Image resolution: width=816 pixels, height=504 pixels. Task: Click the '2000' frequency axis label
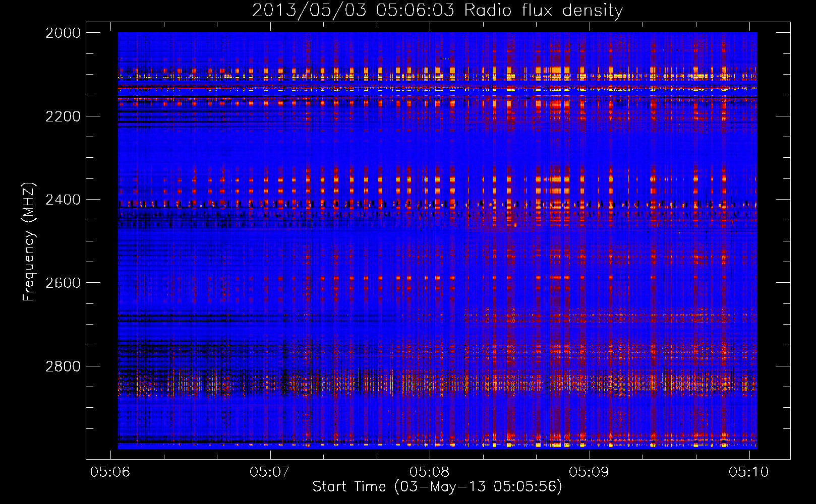click(63, 33)
